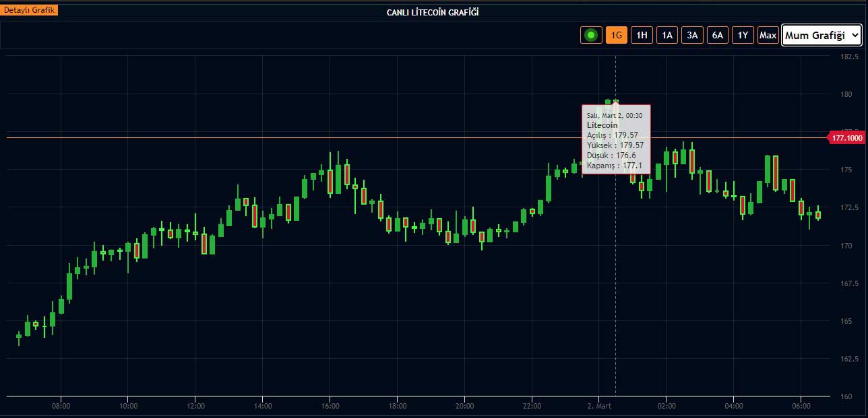
Task: Click the 14:00 time axis label
Action: (263, 406)
